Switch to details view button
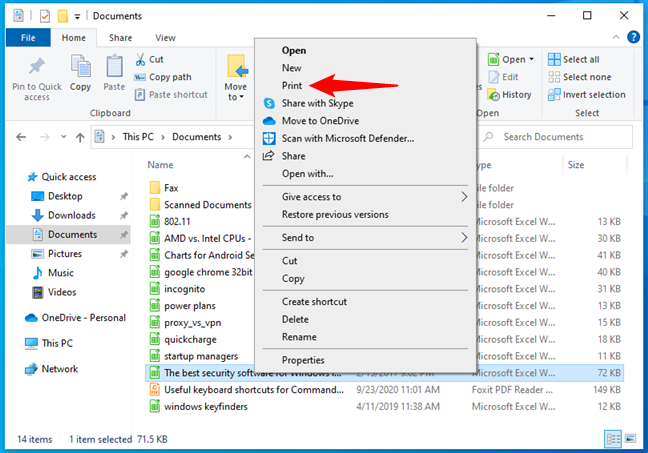 [x=611, y=440]
